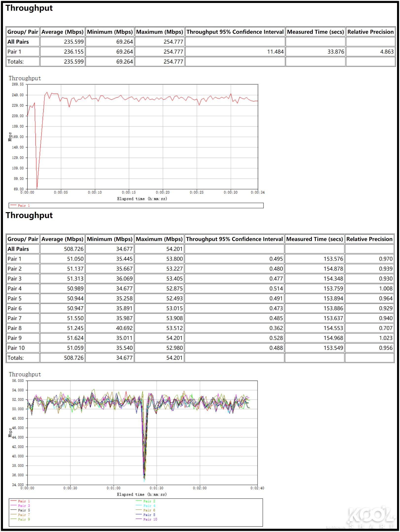The image size is (400, 532).
Task: Click the Measured Time (secs) header
Action: [316, 32]
